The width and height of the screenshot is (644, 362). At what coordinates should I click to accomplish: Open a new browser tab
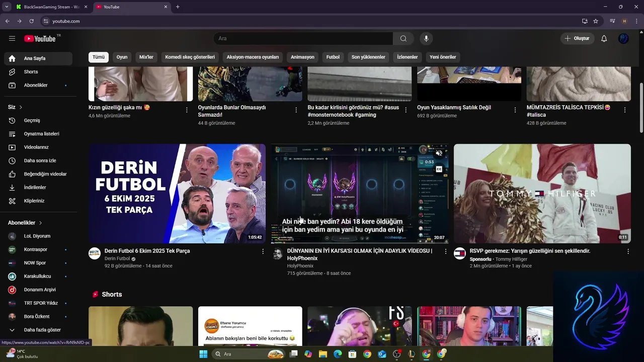point(178,7)
